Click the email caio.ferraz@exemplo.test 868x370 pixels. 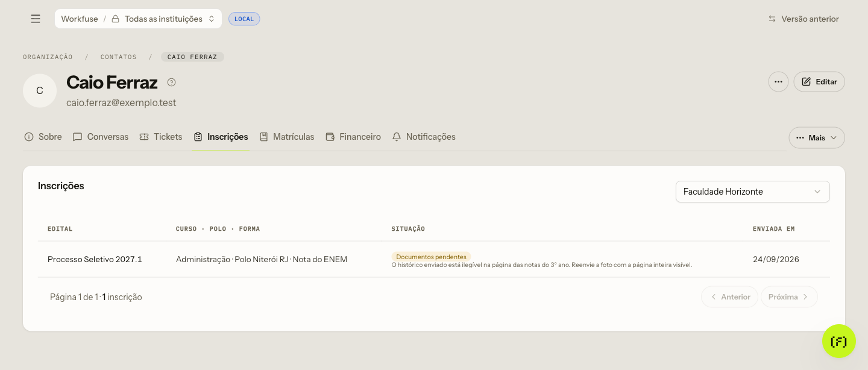pyautogui.click(x=121, y=102)
